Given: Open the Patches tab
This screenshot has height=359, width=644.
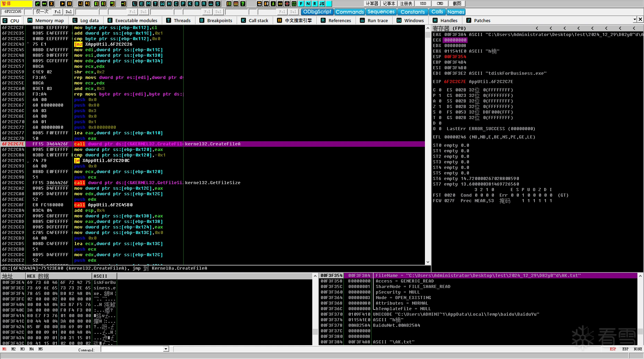Looking at the screenshot, I should pos(478,20).
